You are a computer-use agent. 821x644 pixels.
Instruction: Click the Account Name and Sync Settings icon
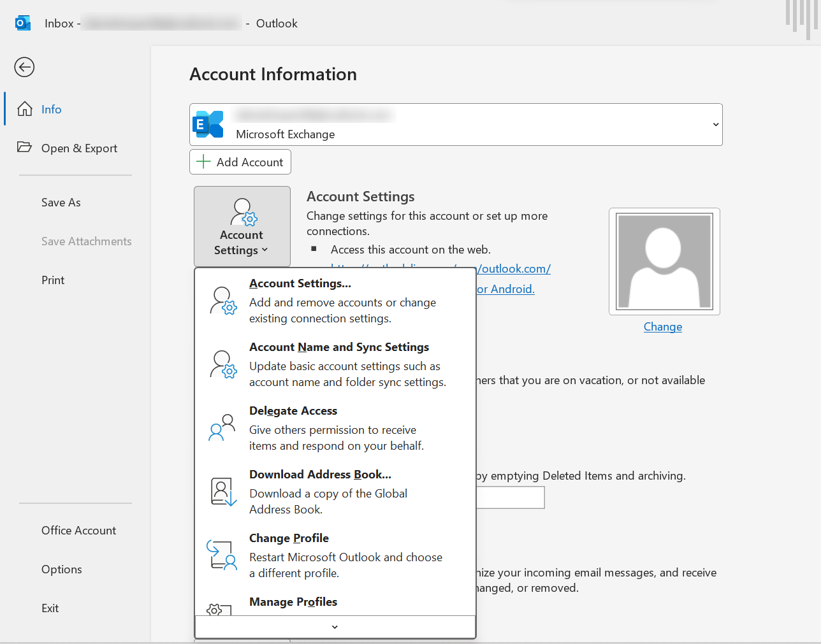223,364
